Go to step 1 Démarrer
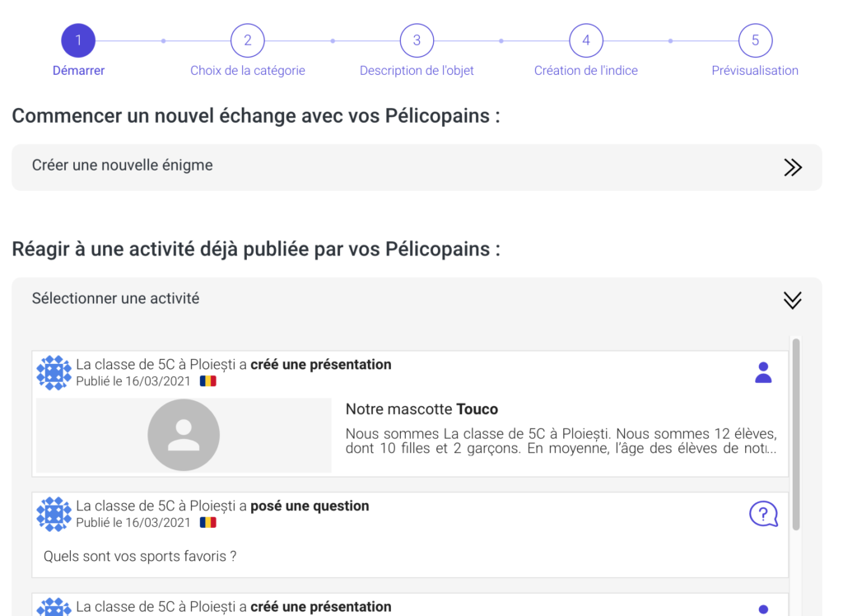 click(78, 40)
